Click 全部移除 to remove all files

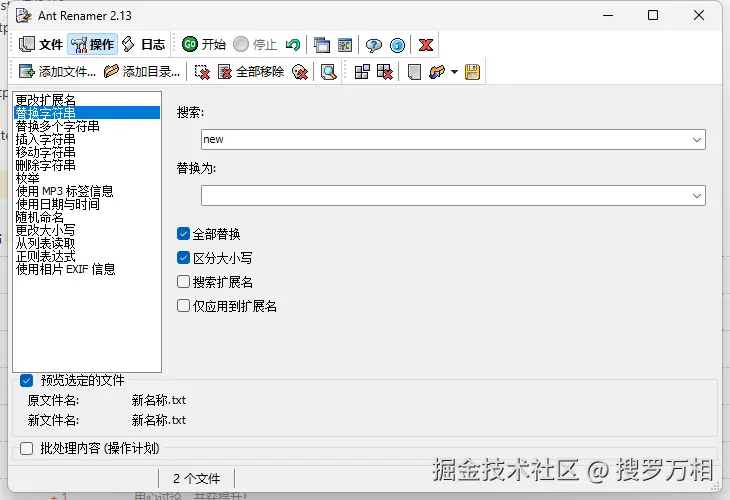pos(251,72)
